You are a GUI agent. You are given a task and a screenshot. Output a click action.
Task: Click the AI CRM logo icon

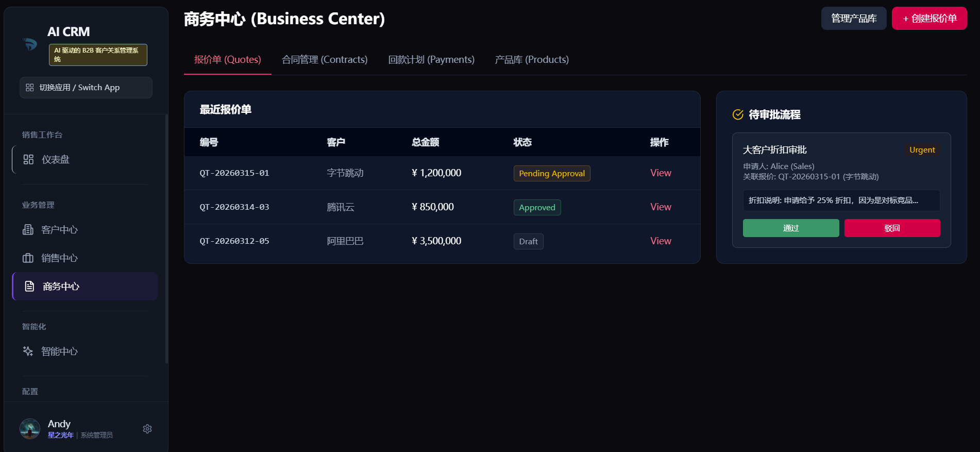coord(30,45)
